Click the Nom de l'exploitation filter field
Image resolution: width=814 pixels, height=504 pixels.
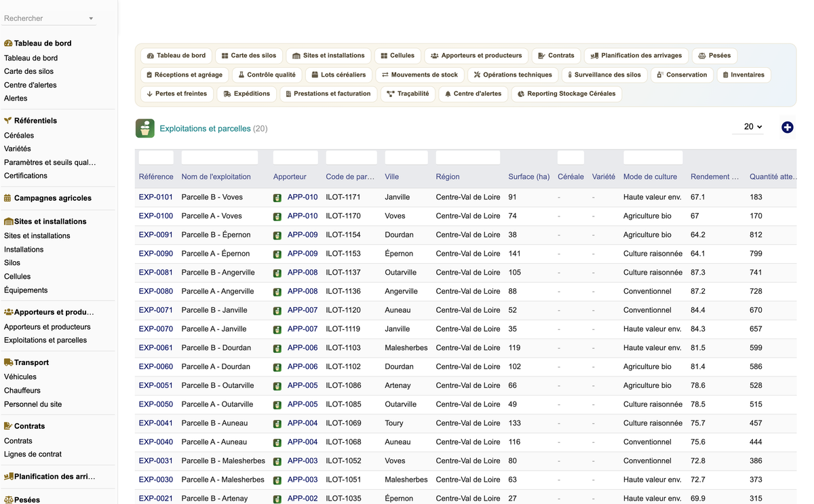click(x=220, y=157)
